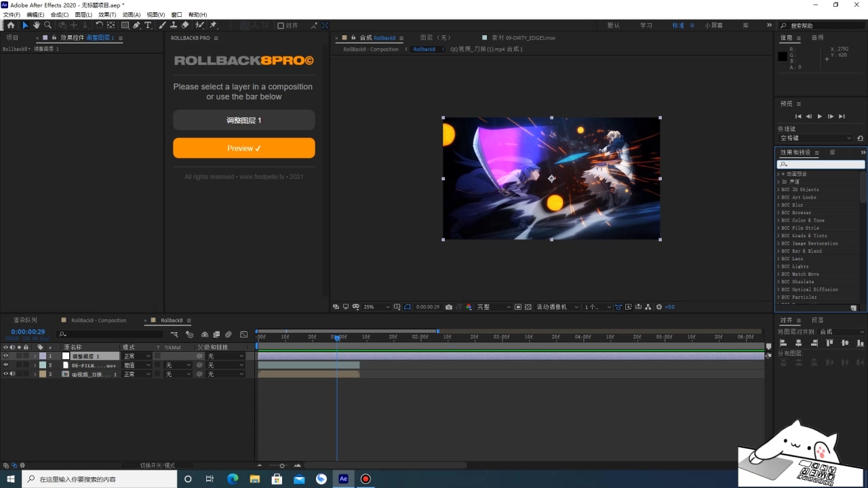Screen dimensions: 868x488
Task: Open the 文件(F) menu
Action: 12,14
